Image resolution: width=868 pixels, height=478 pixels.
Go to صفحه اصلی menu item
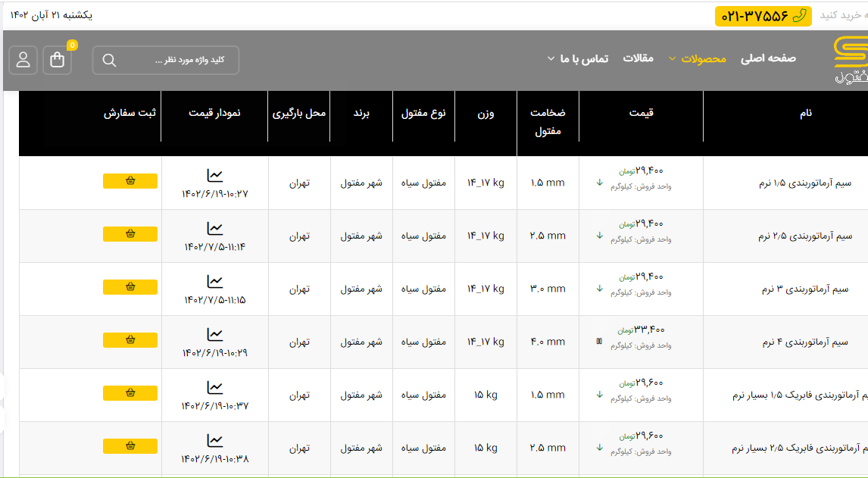(768, 58)
